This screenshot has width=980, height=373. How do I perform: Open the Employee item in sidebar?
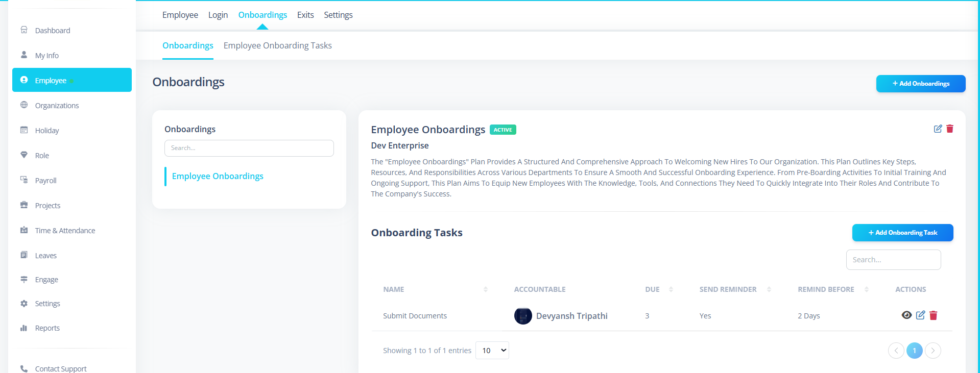72,80
